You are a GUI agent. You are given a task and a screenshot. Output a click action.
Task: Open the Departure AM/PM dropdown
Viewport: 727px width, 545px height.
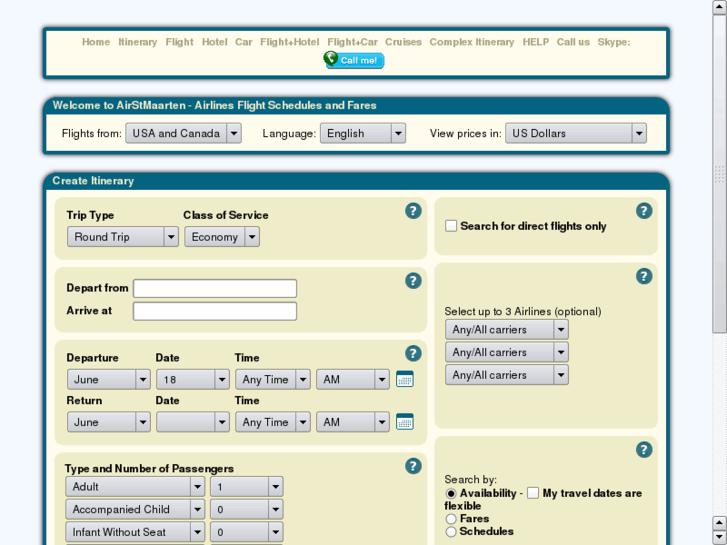[x=353, y=379]
